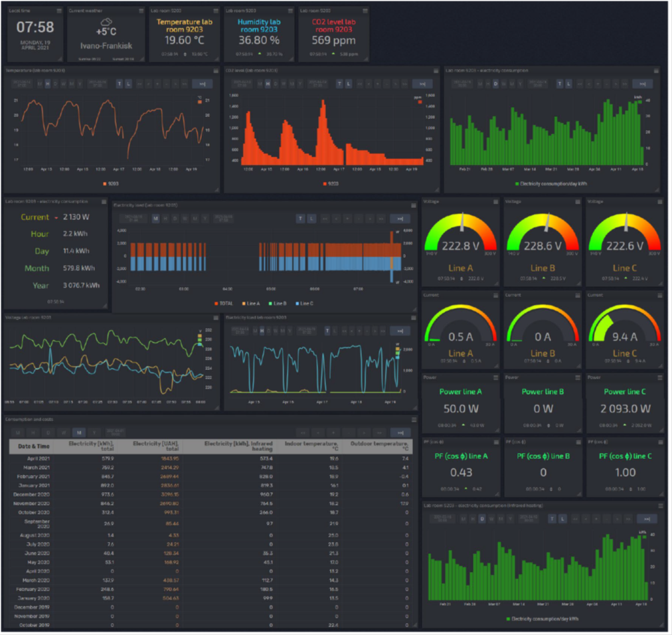Open the Electricity load chart widget menu
Viewport: 672px width, 635px height.
[x=414, y=206]
